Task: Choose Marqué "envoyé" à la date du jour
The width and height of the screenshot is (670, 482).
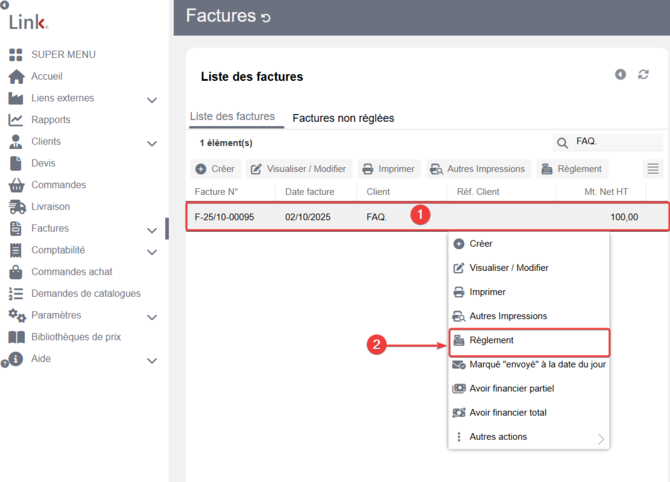Action: (529, 364)
